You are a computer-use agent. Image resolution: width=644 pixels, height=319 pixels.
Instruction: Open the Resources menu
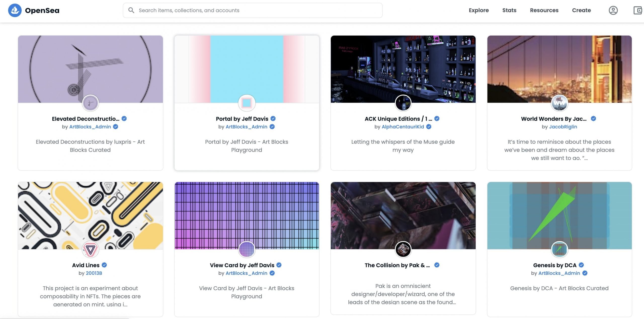pos(544,10)
